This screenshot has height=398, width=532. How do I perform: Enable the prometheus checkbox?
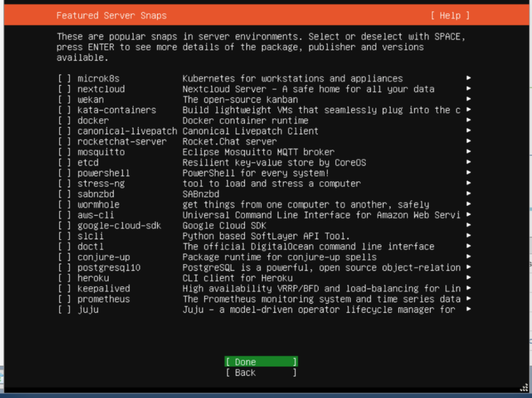pyautogui.click(x=64, y=300)
